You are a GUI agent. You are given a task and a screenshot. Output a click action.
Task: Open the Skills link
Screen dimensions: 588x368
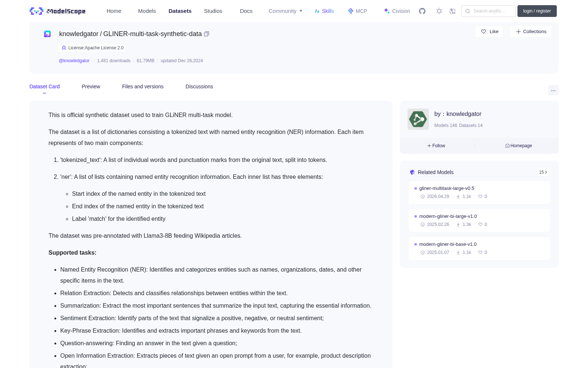pos(324,11)
